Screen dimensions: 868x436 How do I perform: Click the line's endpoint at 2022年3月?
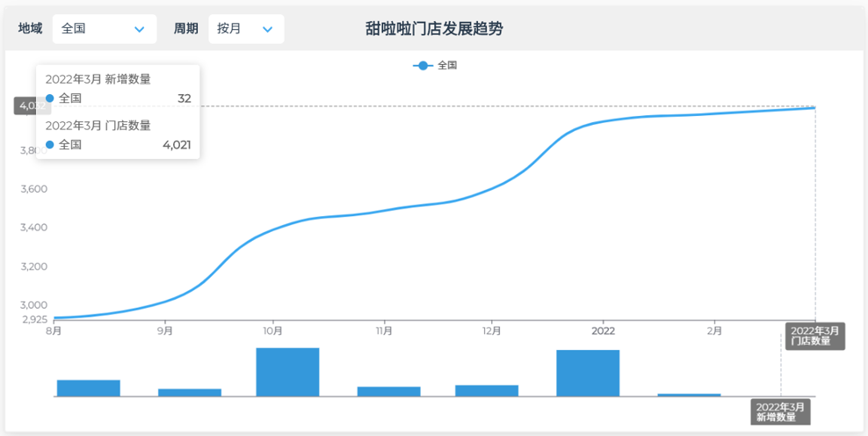click(814, 107)
